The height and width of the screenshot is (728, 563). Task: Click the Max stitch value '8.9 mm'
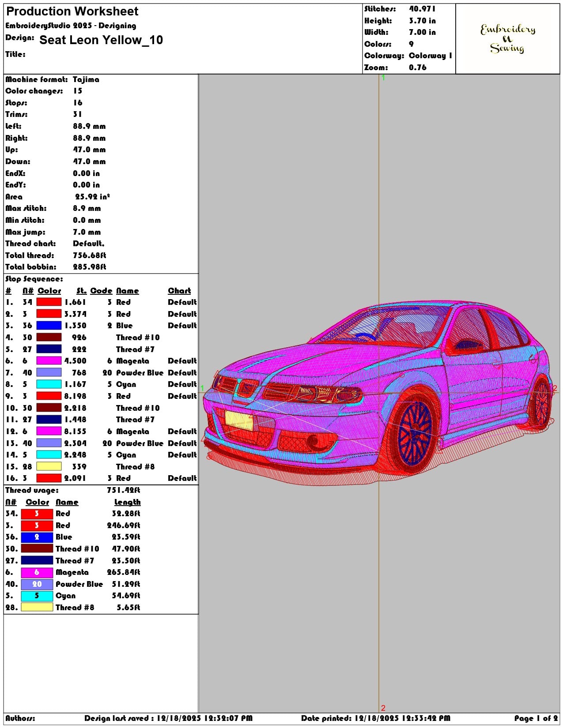87,208
